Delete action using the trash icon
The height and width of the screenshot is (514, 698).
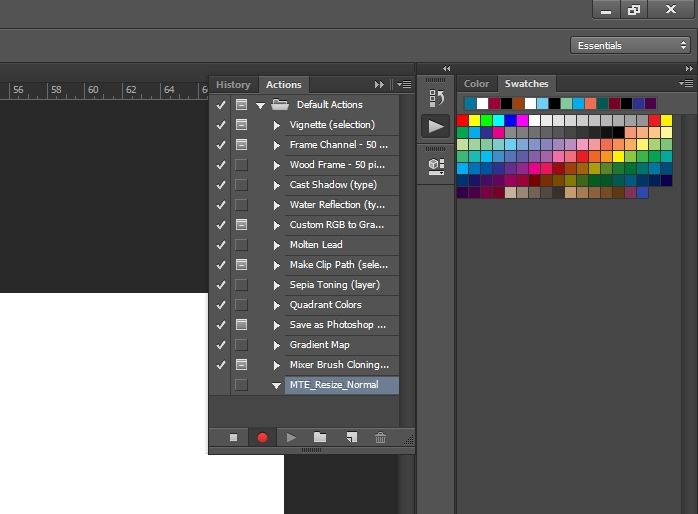380,437
